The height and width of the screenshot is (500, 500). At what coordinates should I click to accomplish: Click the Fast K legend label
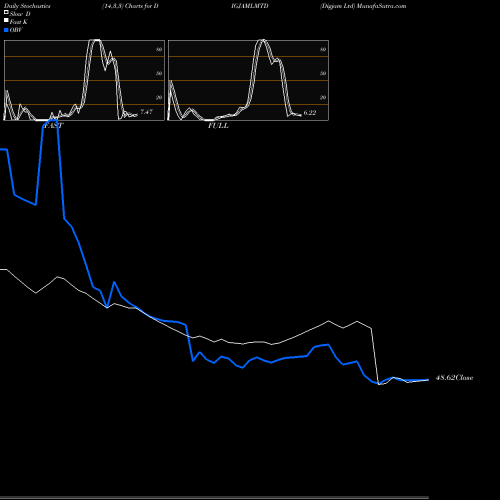tap(19, 22)
